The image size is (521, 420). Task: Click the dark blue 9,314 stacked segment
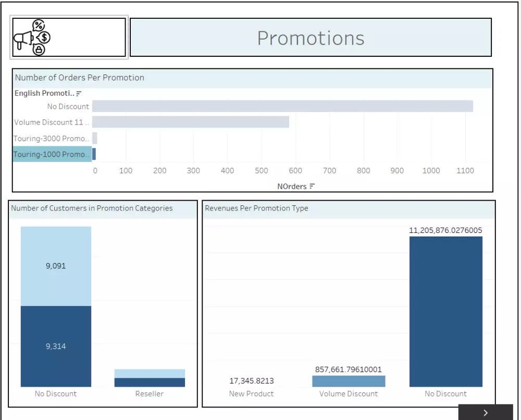55,345
